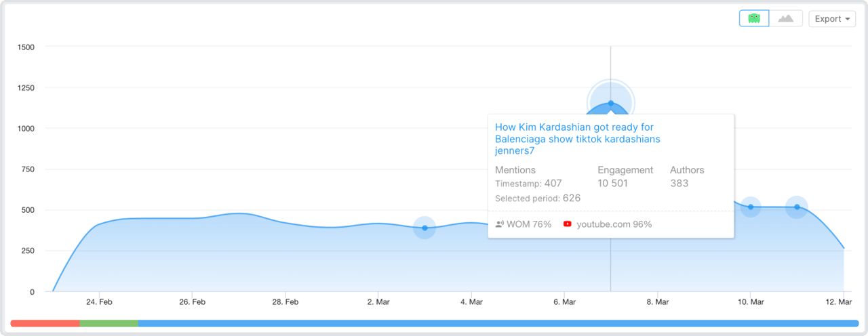This screenshot has width=868, height=336.
Task: Click the Mentions heading in tooltip
Action: (x=515, y=170)
